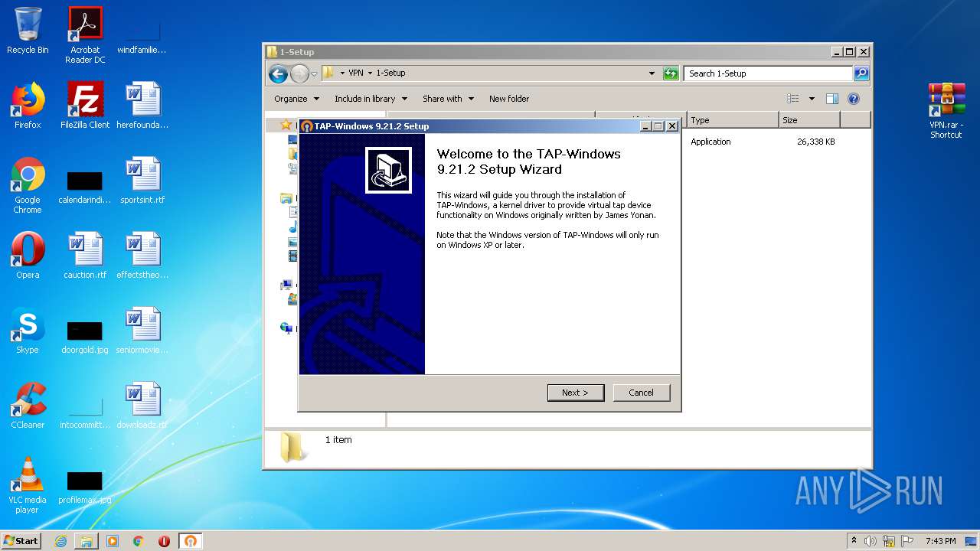Open Skype desktop shortcut
This screenshot has width=980, height=551.
[x=28, y=331]
